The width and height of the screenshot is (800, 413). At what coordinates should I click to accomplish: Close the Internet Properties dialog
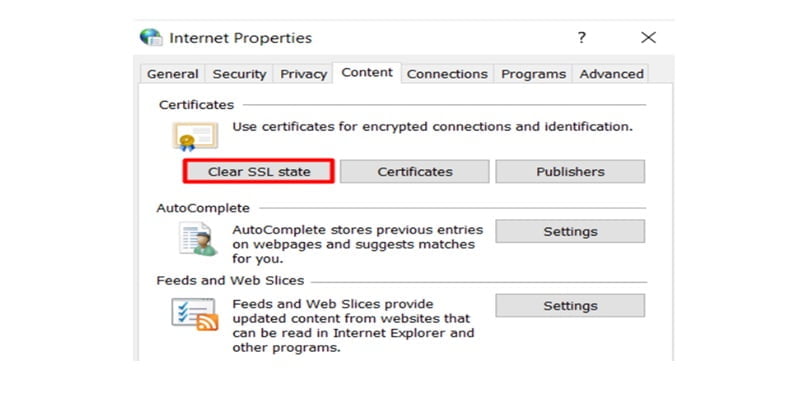(x=648, y=37)
